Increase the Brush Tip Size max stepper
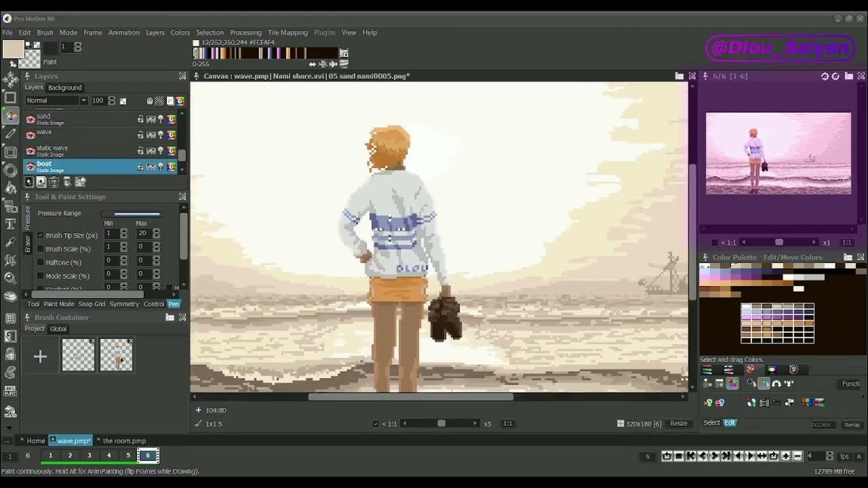 point(157,231)
